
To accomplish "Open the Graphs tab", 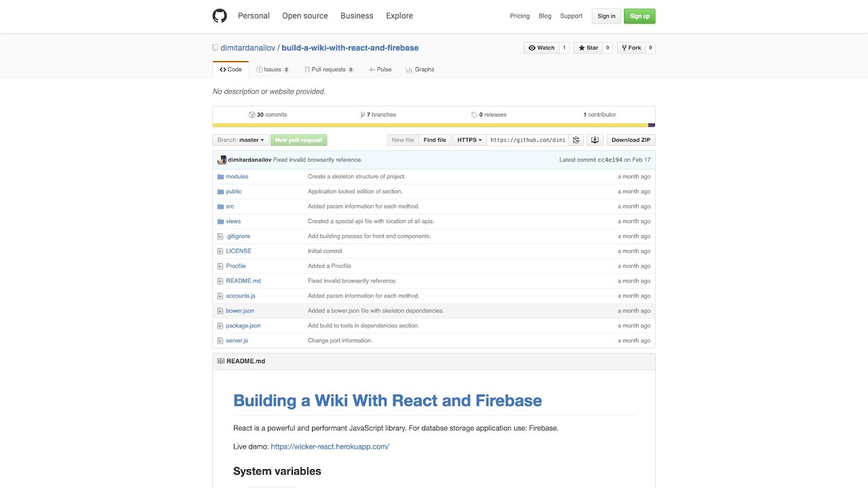I will [420, 70].
